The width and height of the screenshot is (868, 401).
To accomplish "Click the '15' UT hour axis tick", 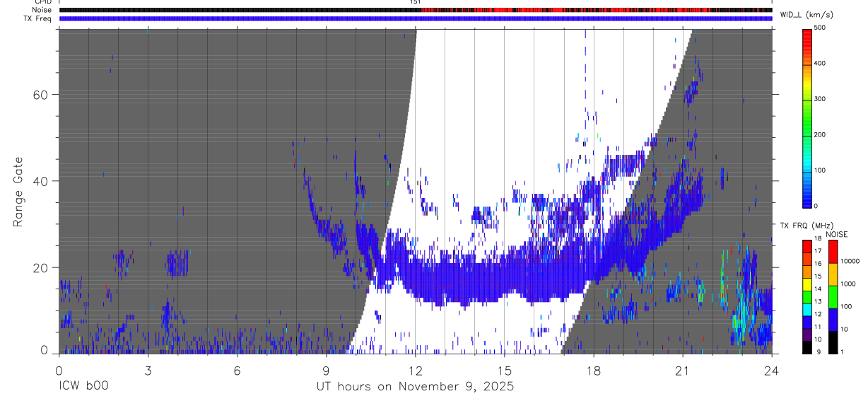I will 504,370.
